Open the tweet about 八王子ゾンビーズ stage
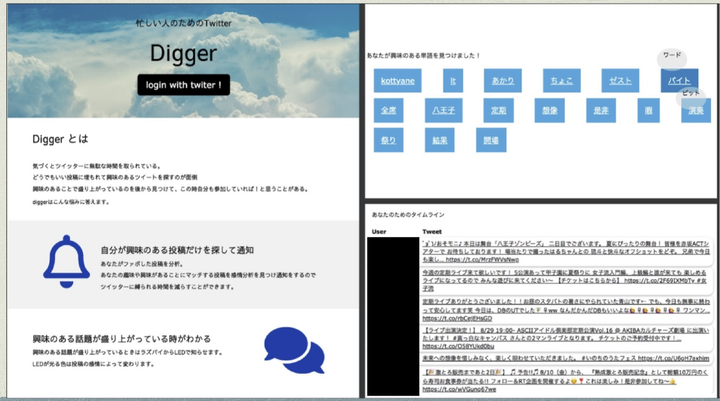Screen dimensions: 720x401 coord(566,251)
